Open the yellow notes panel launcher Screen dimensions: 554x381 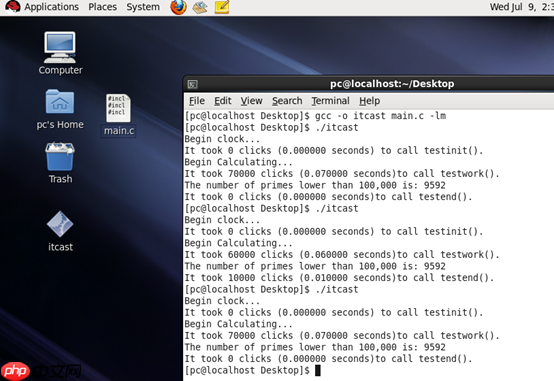coord(222,7)
